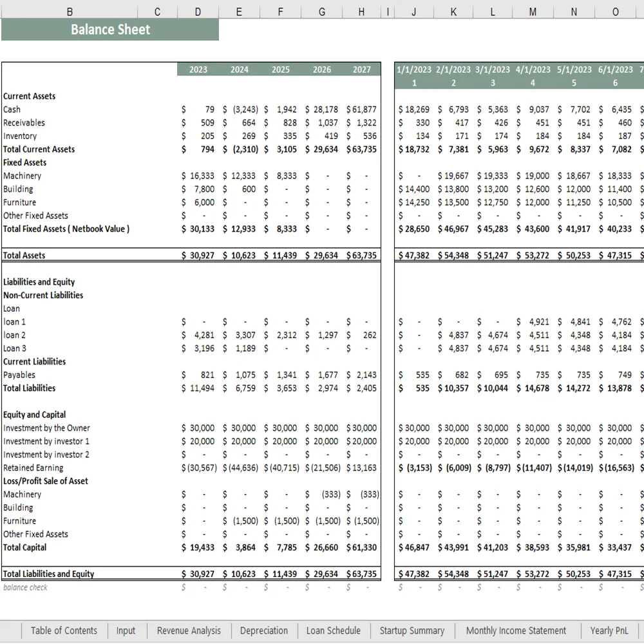The width and height of the screenshot is (644, 644).
Task: Select the Balance Sheet title banner
Action: click(110, 29)
